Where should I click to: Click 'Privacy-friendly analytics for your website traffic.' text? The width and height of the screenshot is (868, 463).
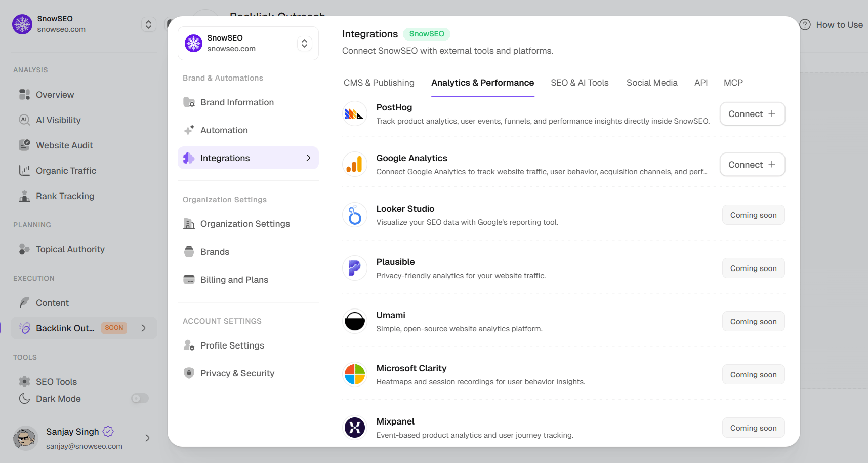click(461, 276)
